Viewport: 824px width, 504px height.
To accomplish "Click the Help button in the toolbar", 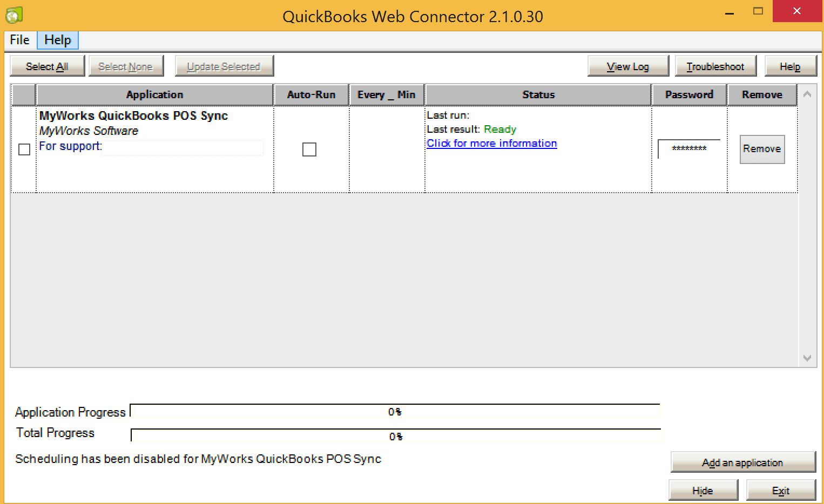I will pyautogui.click(x=789, y=66).
